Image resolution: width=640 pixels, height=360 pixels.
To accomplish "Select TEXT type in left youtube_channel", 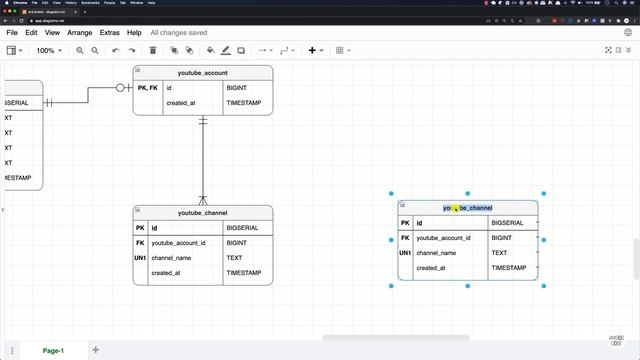I will (248, 258).
